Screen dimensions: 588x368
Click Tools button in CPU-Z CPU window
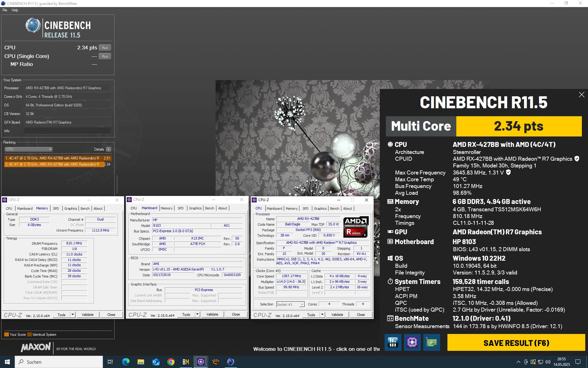311,315
